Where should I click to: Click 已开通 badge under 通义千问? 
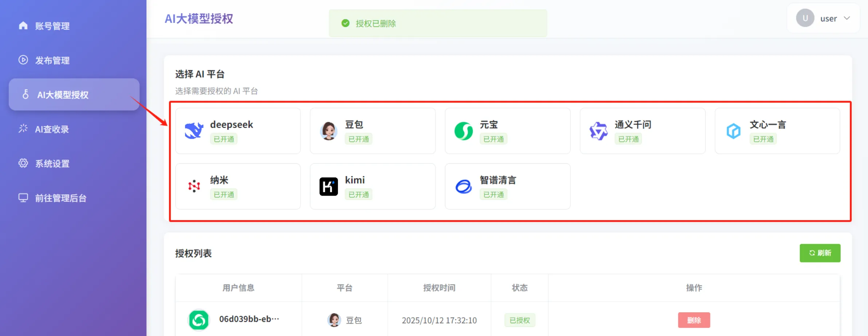[x=628, y=139]
